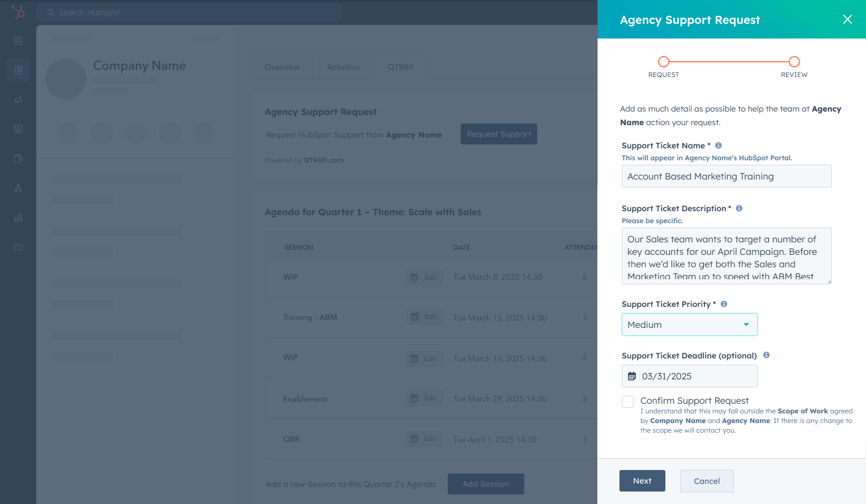This screenshot has height=504, width=866.
Task: Click the HubSpot sprocket logo
Action: (18, 12)
